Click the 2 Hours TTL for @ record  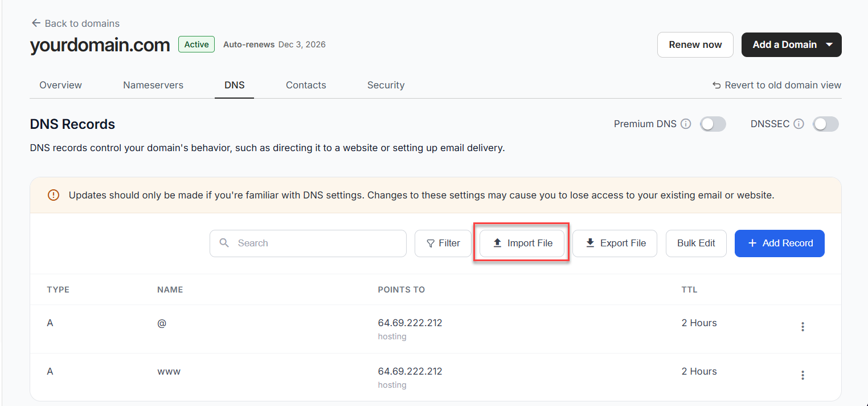699,323
